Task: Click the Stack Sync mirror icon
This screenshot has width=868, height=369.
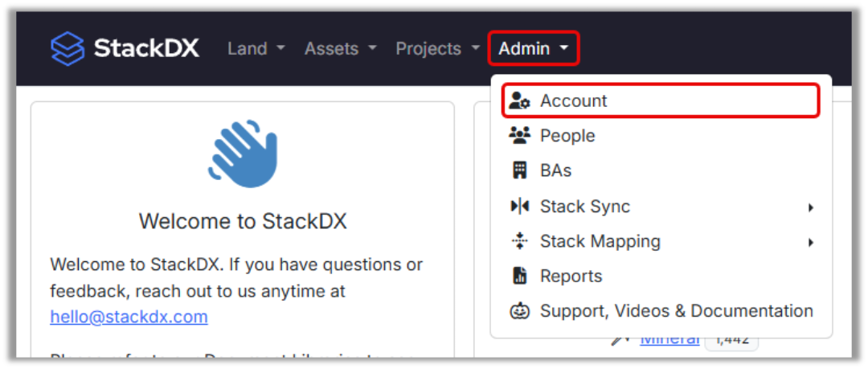Action: coord(520,207)
